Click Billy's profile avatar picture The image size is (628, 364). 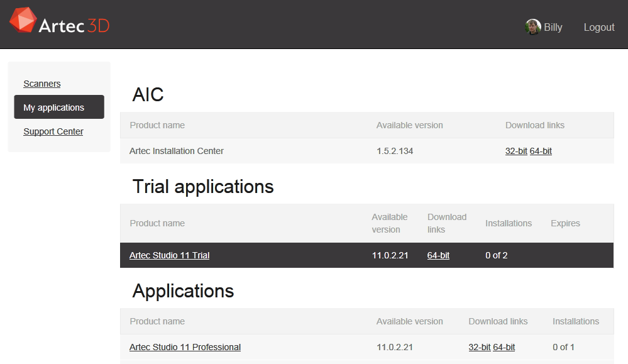pos(532,27)
